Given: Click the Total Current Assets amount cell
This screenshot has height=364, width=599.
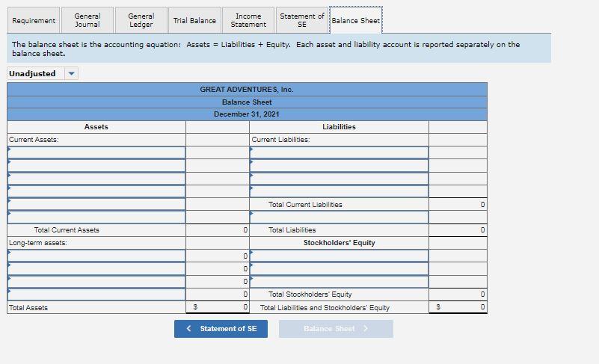Looking at the screenshot, I should 218,230.
